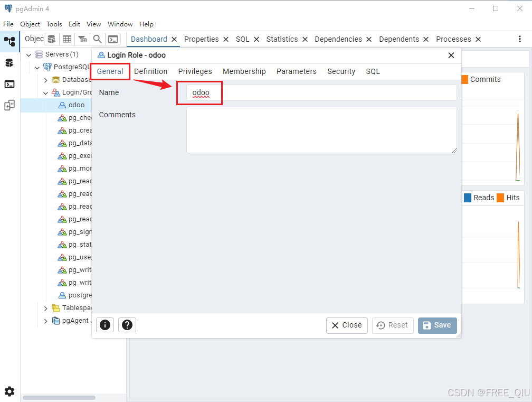Screen dimensions: 532x402
Task: Switch to the Parameters dialog tab
Action: pyautogui.click(x=297, y=71)
